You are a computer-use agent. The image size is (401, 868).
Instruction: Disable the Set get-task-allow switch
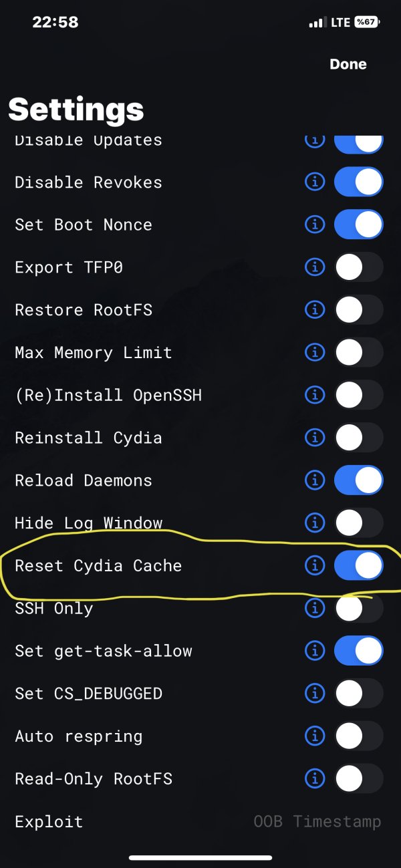coord(359,651)
